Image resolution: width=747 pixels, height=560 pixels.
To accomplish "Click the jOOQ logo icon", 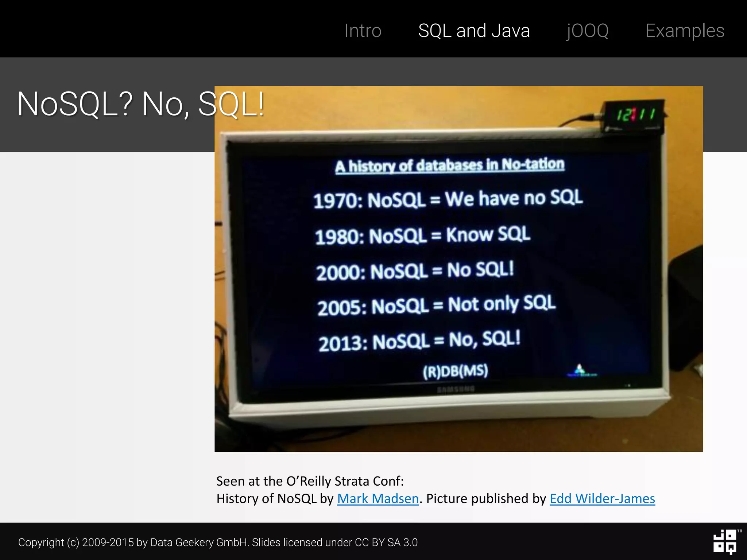I will coord(725,542).
